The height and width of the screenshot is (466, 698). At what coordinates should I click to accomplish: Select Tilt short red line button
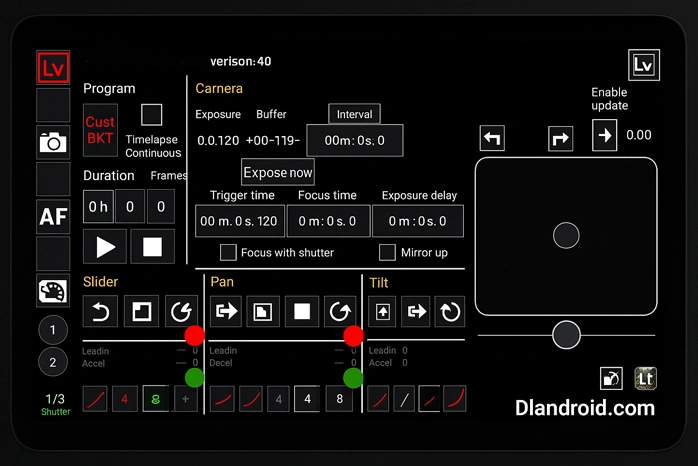(429, 399)
